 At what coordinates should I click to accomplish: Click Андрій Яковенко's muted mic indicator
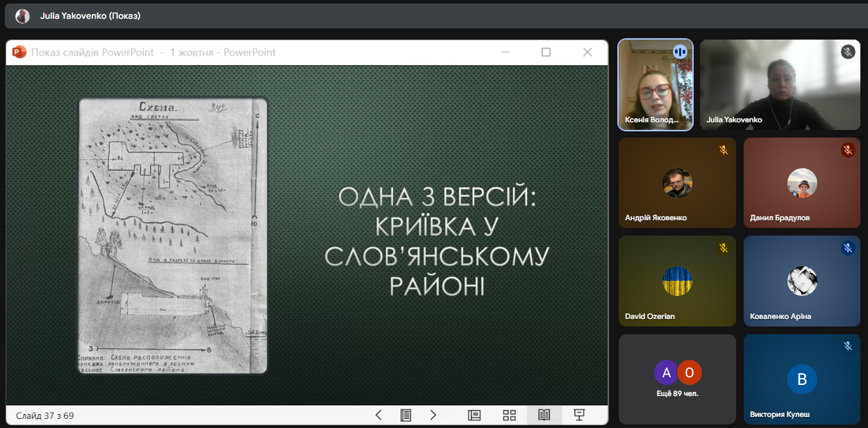(723, 150)
